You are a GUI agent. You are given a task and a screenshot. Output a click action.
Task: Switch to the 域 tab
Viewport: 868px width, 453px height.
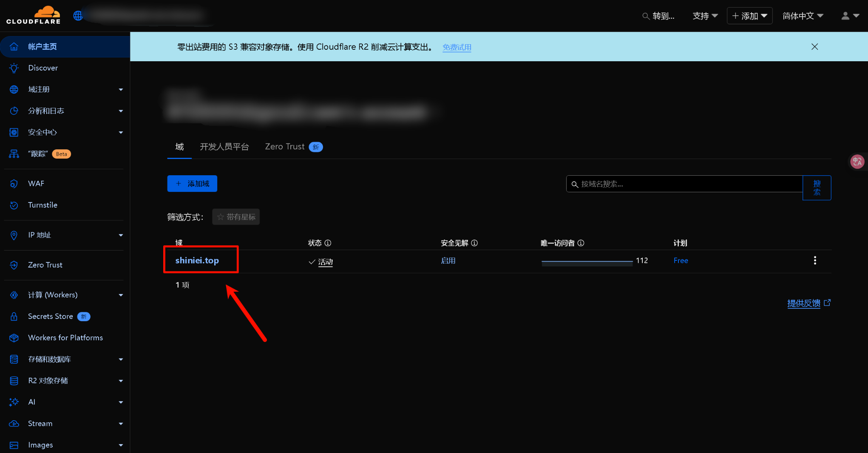(x=179, y=147)
